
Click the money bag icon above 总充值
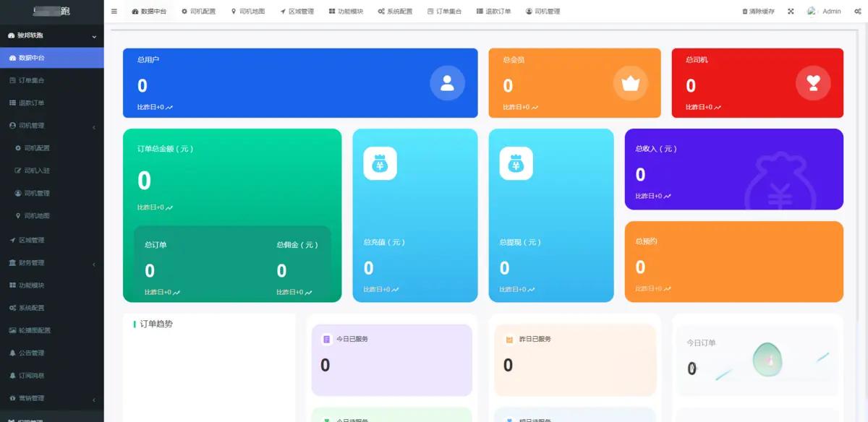380,164
